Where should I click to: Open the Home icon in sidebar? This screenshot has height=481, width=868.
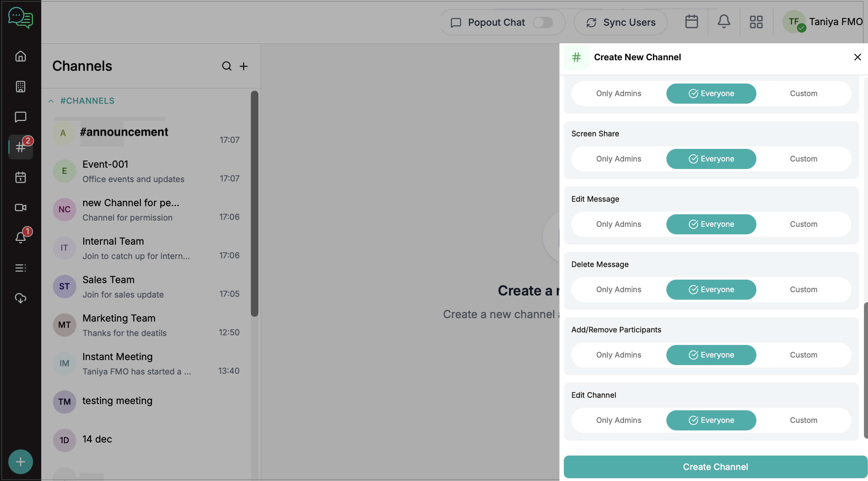[21, 56]
